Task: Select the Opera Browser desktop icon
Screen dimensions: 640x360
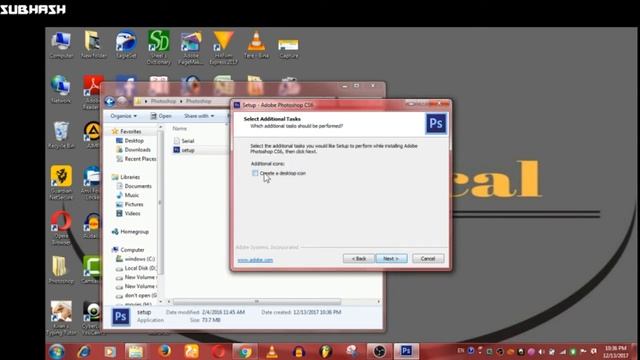Action: pyautogui.click(x=61, y=228)
